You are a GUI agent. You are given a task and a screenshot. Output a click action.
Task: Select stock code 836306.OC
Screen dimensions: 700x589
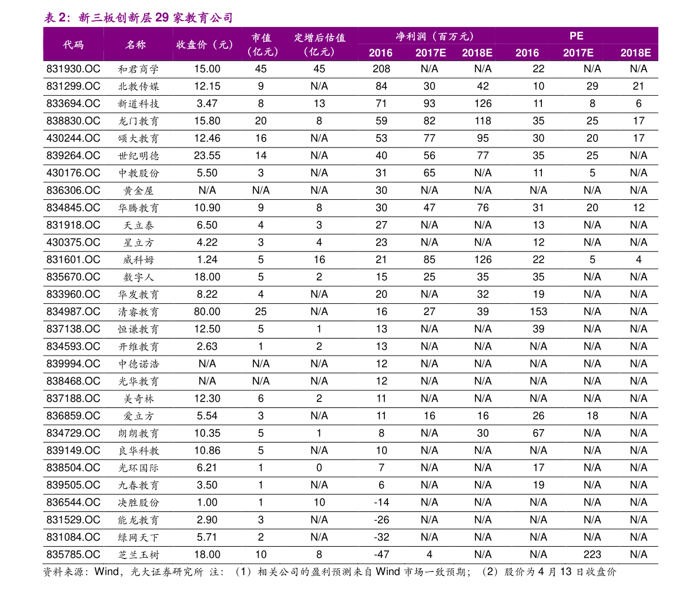pos(73,190)
